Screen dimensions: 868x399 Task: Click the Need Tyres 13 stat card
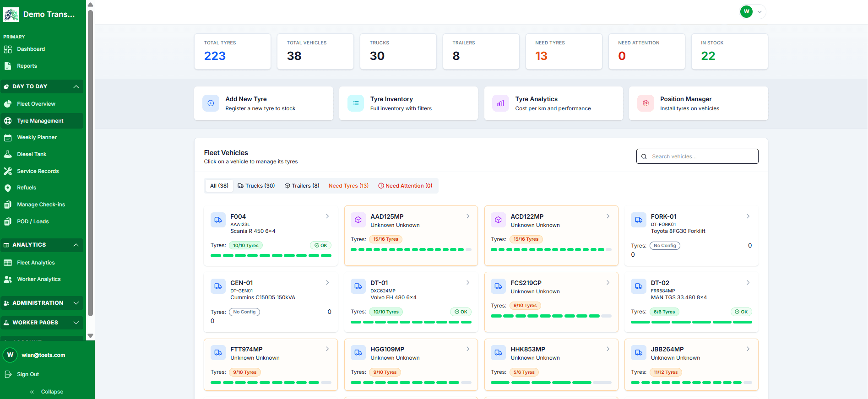564,52
